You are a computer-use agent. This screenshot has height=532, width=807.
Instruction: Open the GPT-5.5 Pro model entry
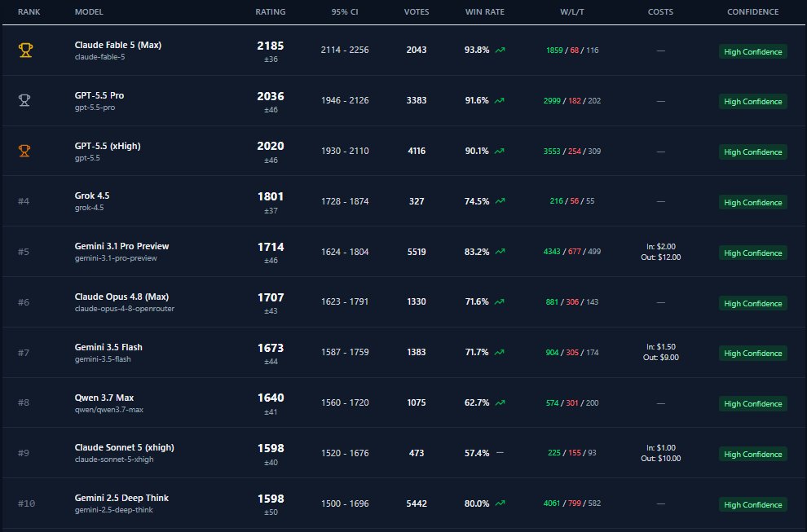pos(99,95)
